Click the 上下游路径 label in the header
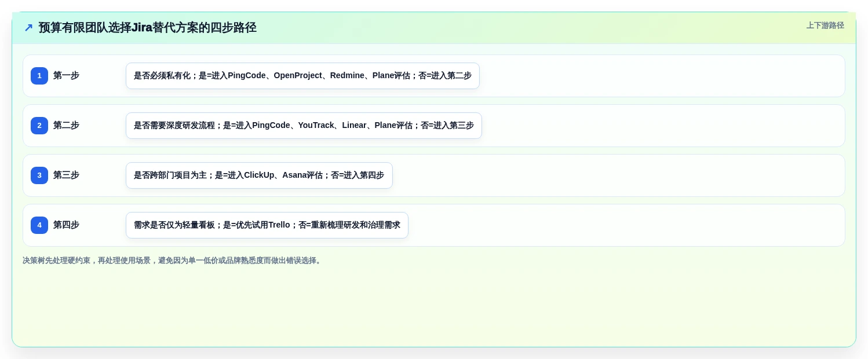Viewport: 868px width, 359px height. pos(825,25)
